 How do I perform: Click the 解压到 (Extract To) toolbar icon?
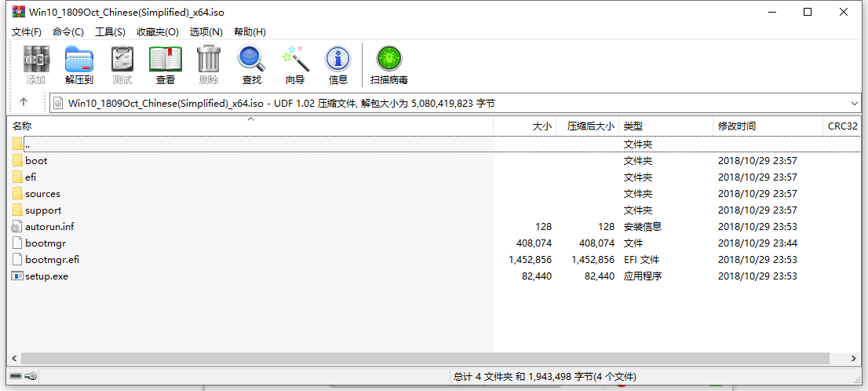coord(78,64)
